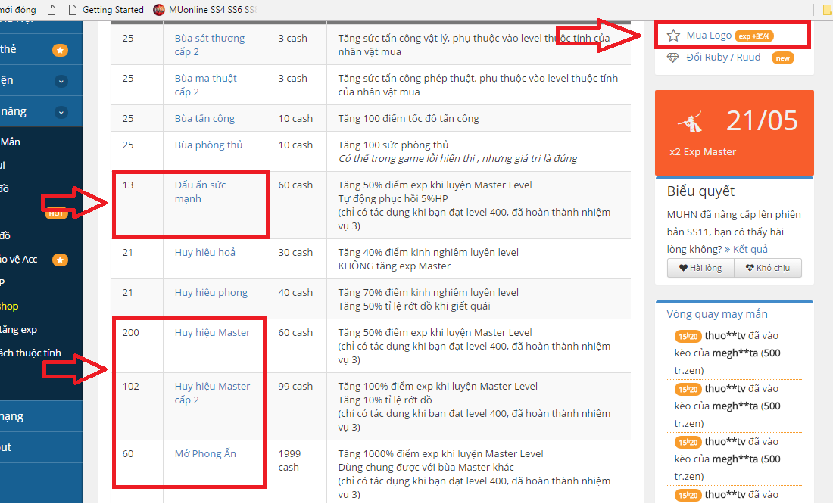Open the Vòng quay may mắn heading
The image size is (833, 504).
coord(717,314)
